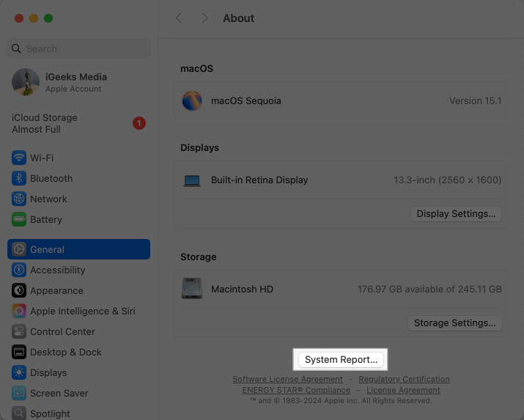This screenshot has width=524, height=420.
Task: Minimize window with the yellow button
Action: (x=34, y=18)
